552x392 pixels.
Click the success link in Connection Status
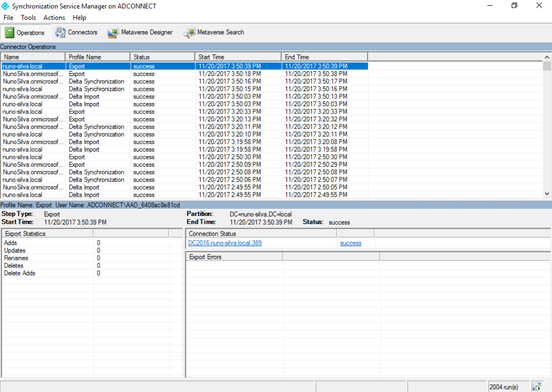pyautogui.click(x=351, y=243)
